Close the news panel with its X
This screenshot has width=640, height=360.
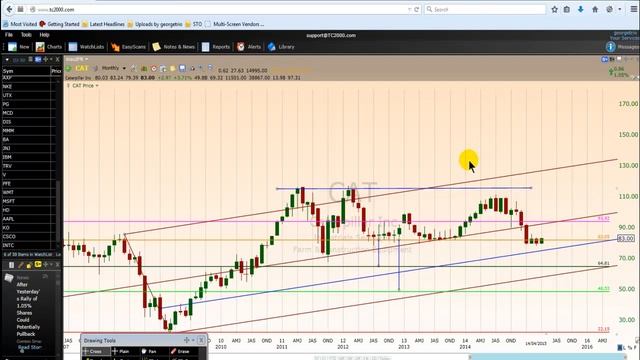pyautogui.click(x=58, y=265)
